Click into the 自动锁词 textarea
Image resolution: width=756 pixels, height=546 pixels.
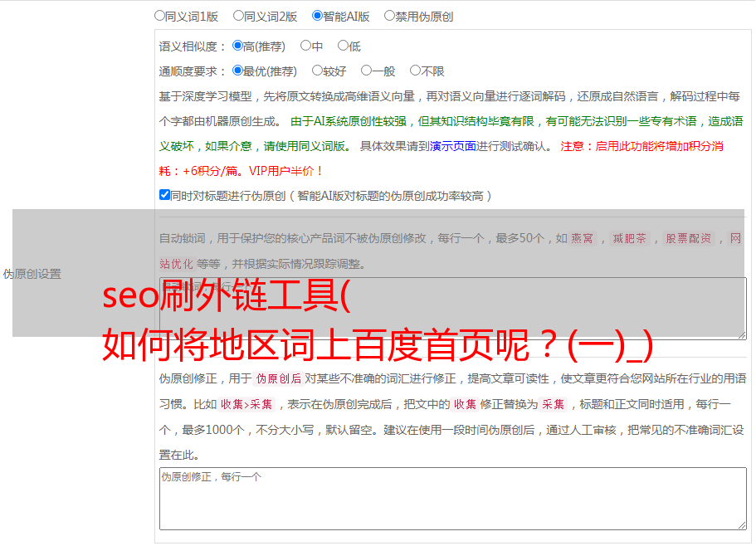point(453,309)
